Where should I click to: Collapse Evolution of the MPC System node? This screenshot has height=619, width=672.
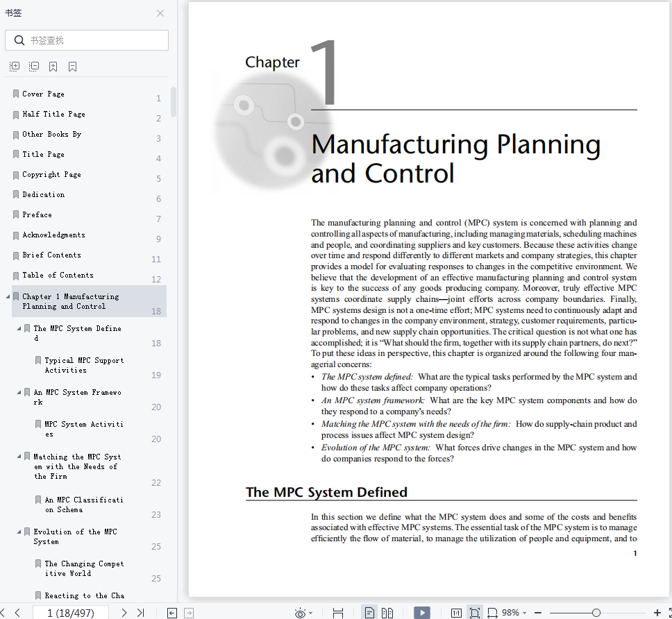coord(19,532)
